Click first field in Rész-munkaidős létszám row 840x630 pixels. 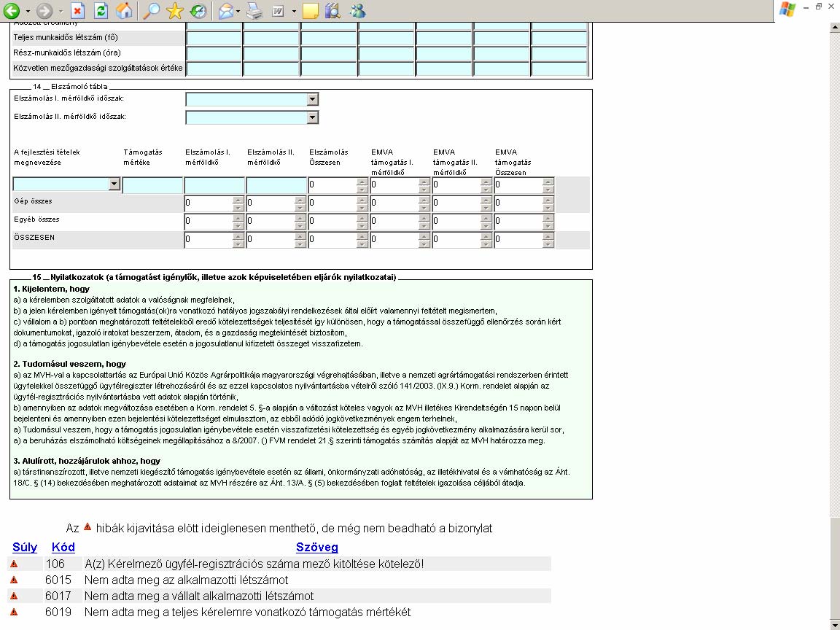(x=214, y=53)
